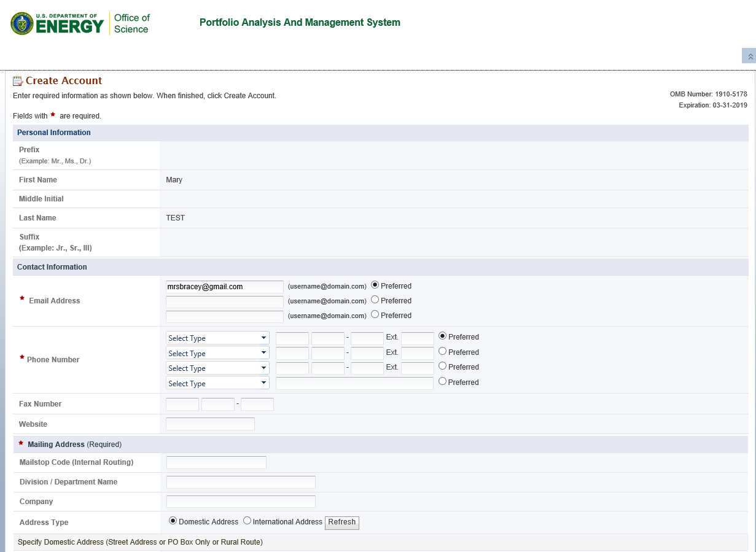Select Preferred for the third email address
This screenshot has width=756, height=552.
click(x=375, y=315)
